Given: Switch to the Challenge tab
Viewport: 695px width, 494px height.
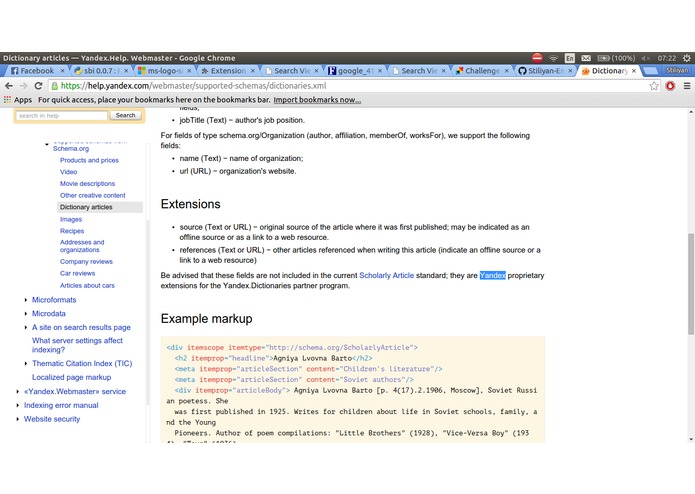Looking at the screenshot, I should pos(481,71).
